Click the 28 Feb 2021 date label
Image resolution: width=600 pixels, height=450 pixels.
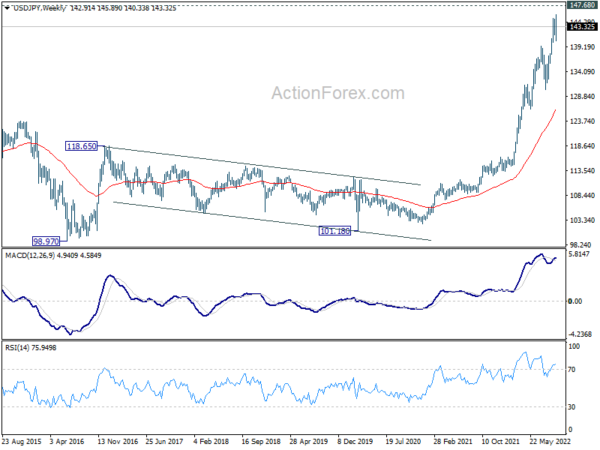(453, 442)
